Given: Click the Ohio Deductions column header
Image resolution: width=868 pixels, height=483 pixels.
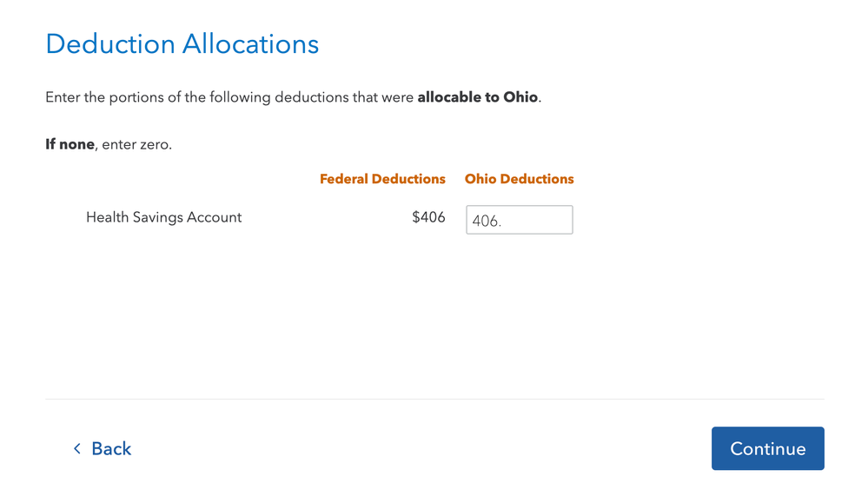Looking at the screenshot, I should [519, 179].
